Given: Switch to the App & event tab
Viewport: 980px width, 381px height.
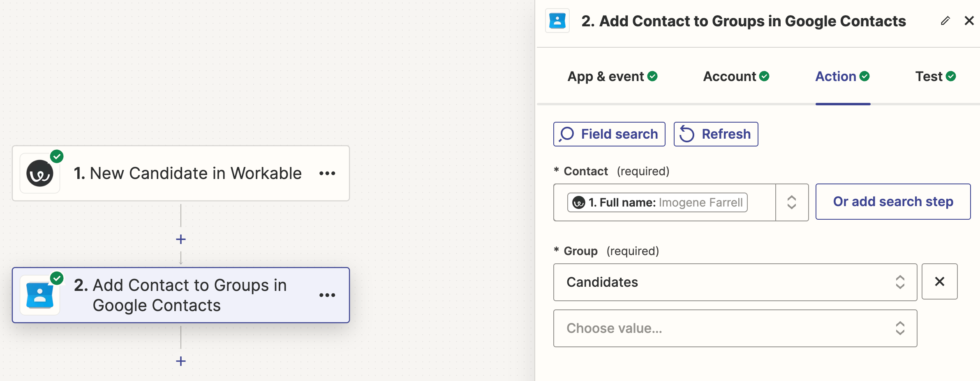Looking at the screenshot, I should point(612,77).
